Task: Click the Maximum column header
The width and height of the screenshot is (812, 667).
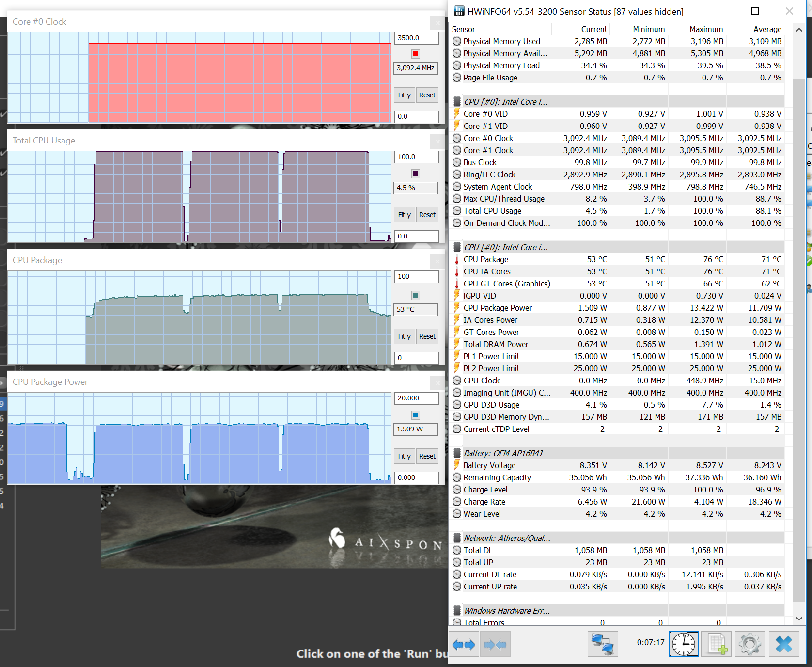Action: click(x=697, y=29)
